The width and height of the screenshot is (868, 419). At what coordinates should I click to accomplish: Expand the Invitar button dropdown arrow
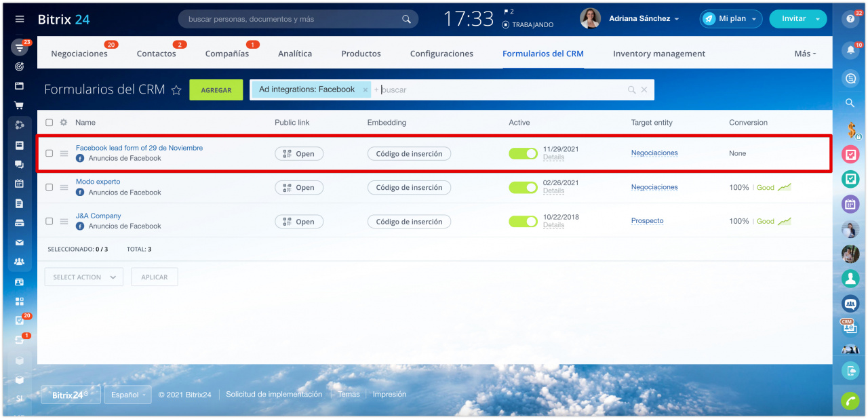pyautogui.click(x=818, y=19)
